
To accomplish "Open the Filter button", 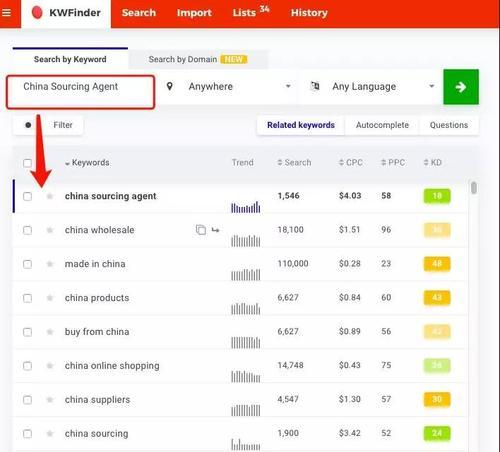I will pyautogui.click(x=48, y=125).
